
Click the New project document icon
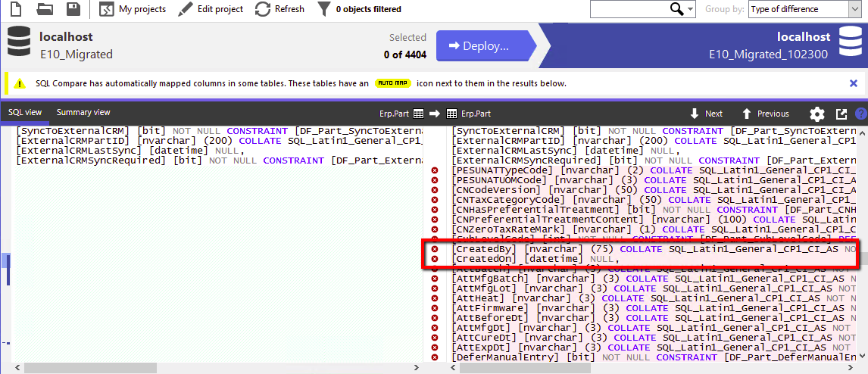coord(15,9)
